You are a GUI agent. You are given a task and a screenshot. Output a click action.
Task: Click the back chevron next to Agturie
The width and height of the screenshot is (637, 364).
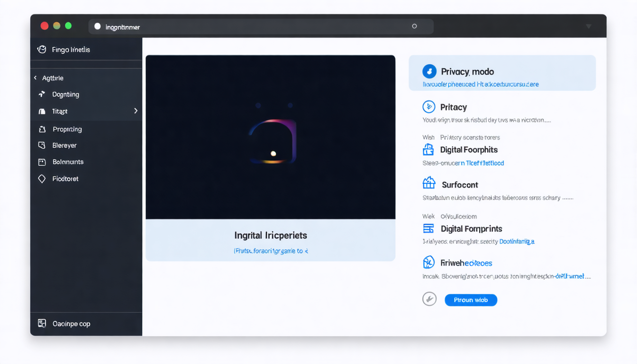tap(35, 78)
